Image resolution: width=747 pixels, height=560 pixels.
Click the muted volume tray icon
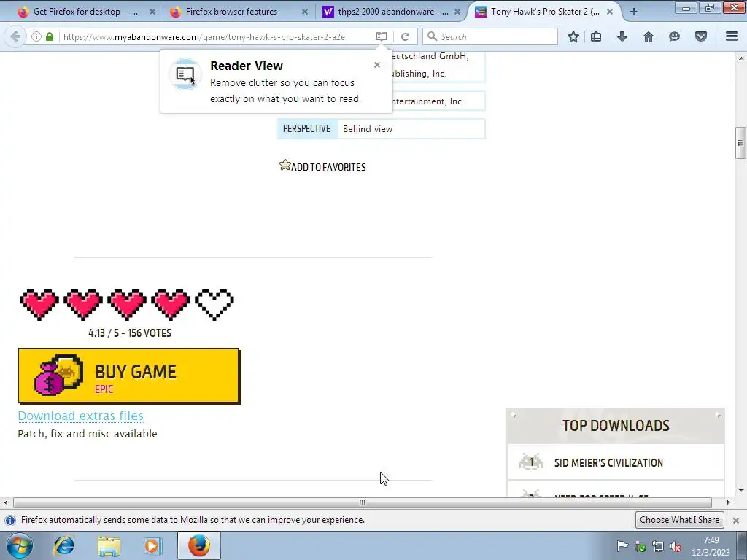675,546
